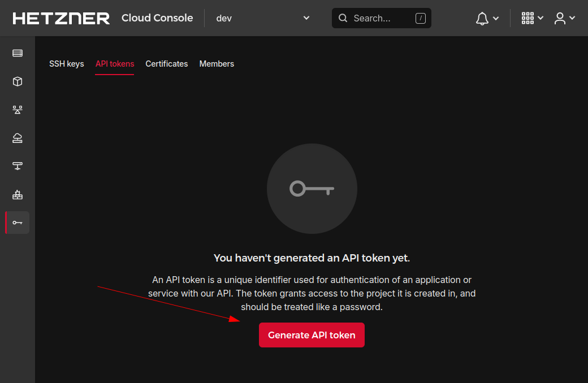Screen dimensions: 588x383
Task: Open the apps grid menu icon
Action: tap(528, 18)
